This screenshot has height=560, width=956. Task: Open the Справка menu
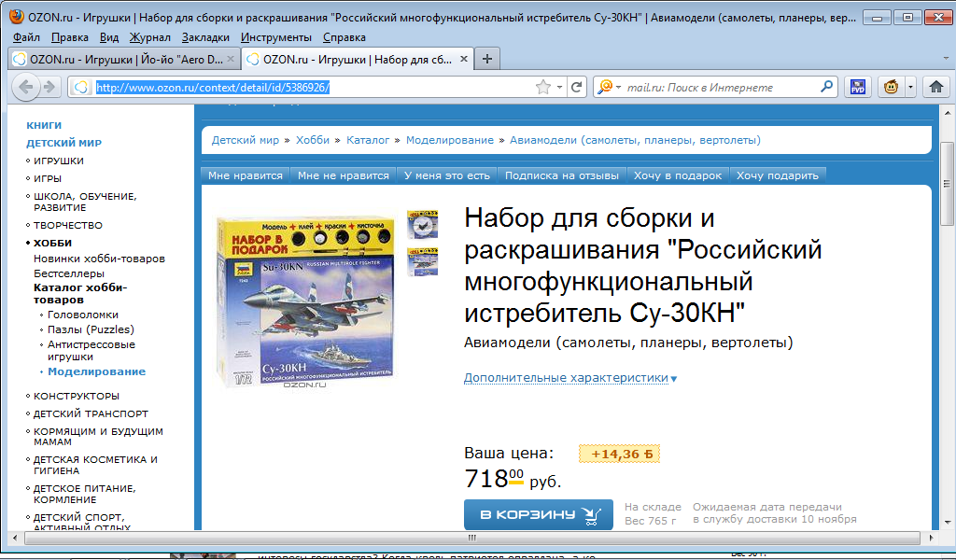pyautogui.click(x=344, y=37)
